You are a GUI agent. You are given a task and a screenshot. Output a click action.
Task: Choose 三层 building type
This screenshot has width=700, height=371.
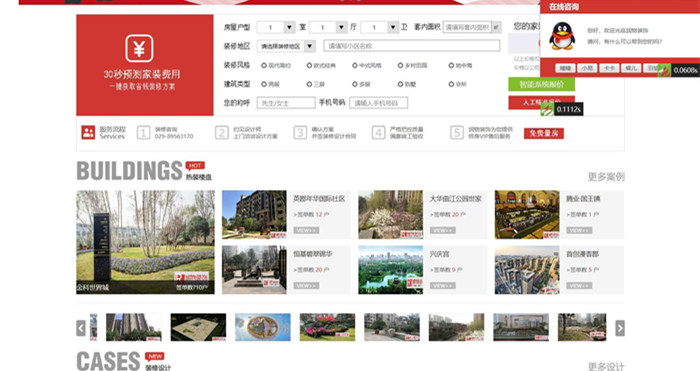309,84
